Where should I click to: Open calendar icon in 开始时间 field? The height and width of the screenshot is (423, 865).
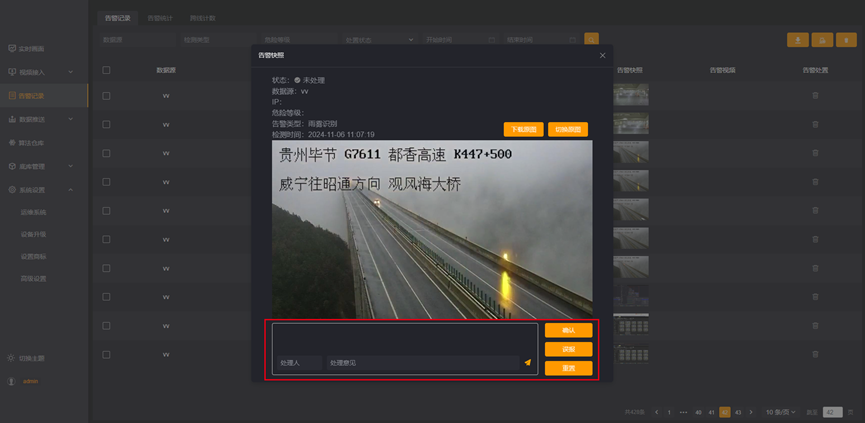pyautogui.click(x=492, y=40)
